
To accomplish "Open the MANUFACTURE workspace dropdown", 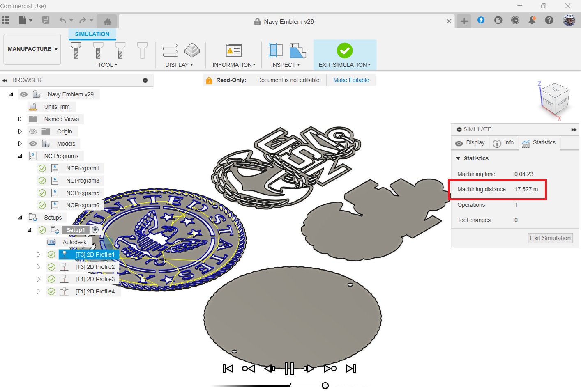I will (x=32, y=49).
